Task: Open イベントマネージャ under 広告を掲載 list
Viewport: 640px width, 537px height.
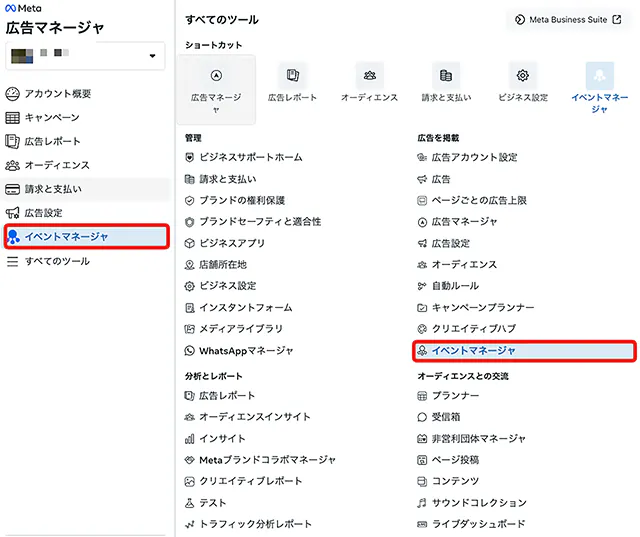Action: tap(524, 351)
